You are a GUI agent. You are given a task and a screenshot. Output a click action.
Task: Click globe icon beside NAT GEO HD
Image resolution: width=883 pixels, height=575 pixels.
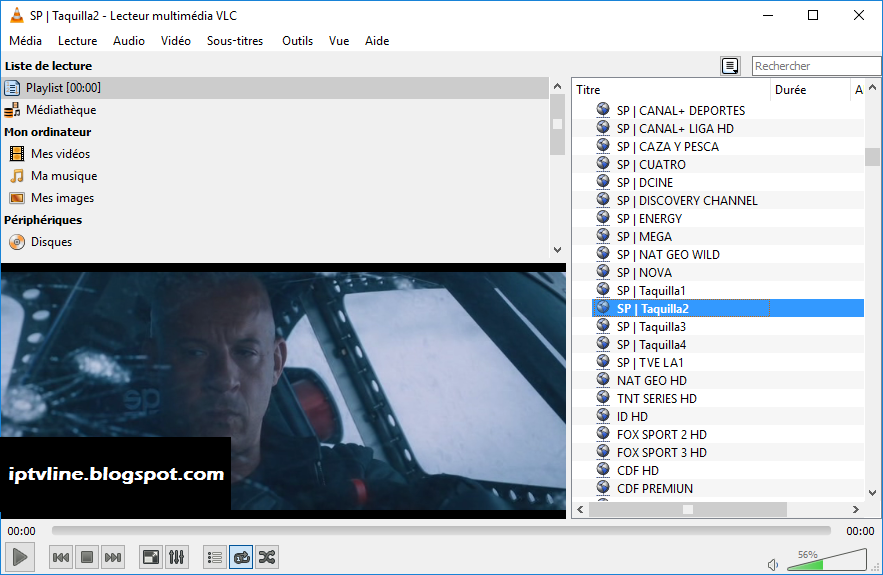[603, 380]
